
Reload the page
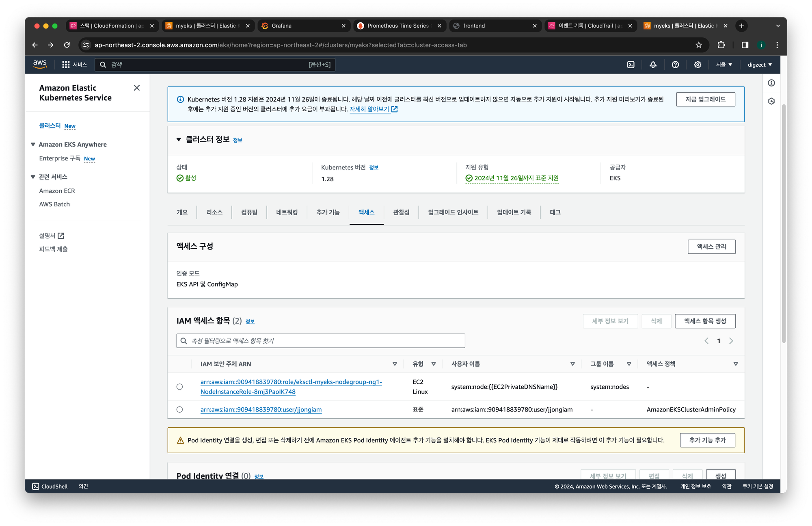[x=67, y=45]
